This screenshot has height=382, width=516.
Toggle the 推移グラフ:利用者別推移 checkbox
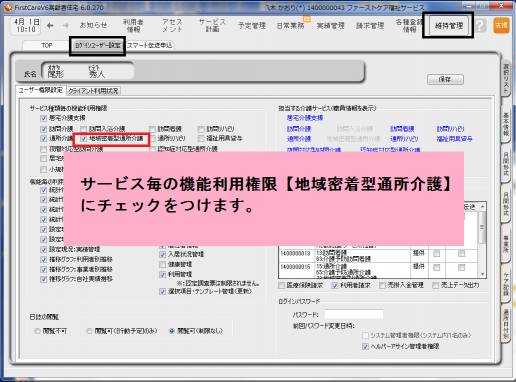coord(43,259)
